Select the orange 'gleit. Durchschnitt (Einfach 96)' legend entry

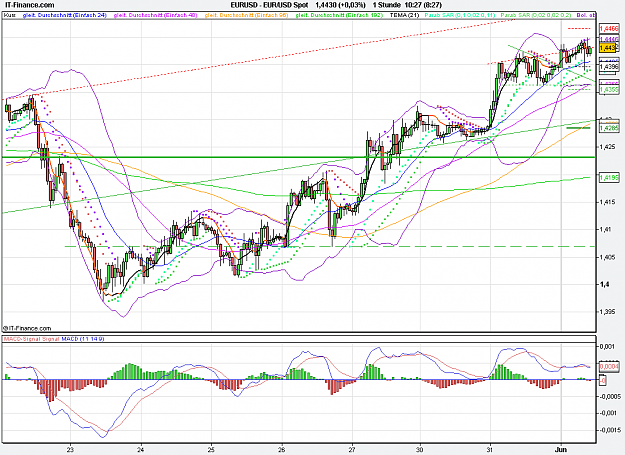[246, 15]
